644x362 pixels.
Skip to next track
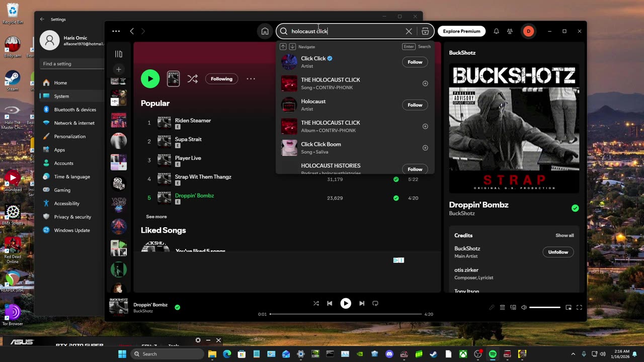[362, 303]
